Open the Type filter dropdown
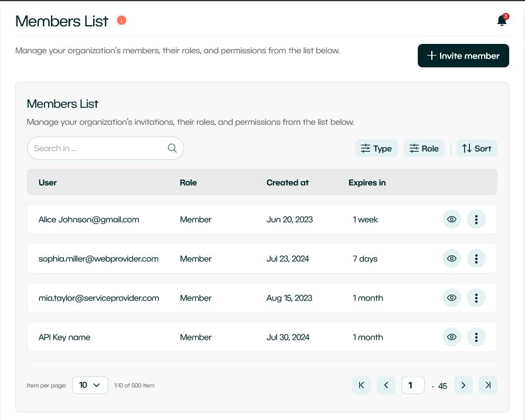 tap(376, 149)
